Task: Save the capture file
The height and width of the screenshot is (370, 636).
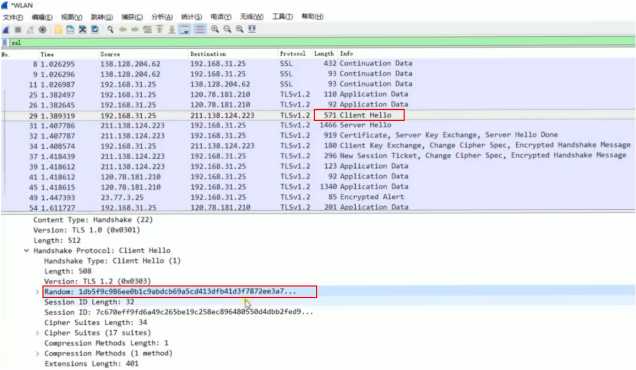Action: [x=70, y=30]
